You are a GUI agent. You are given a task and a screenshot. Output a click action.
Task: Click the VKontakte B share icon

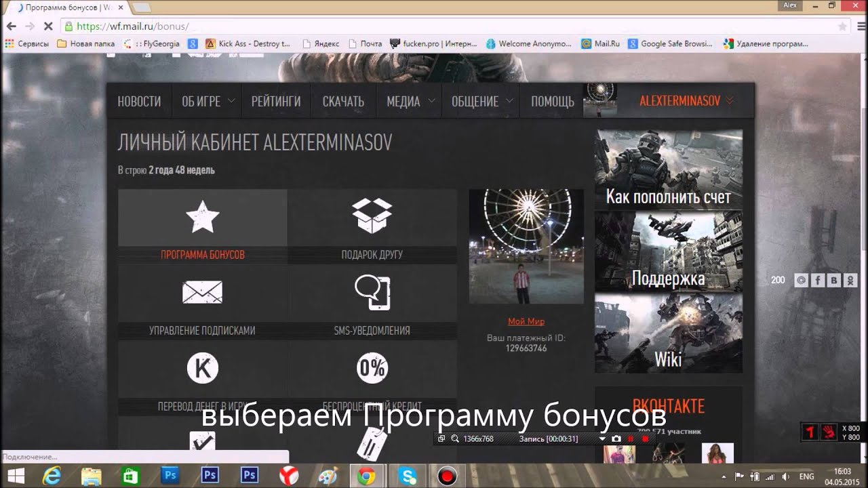coord(834,280)
